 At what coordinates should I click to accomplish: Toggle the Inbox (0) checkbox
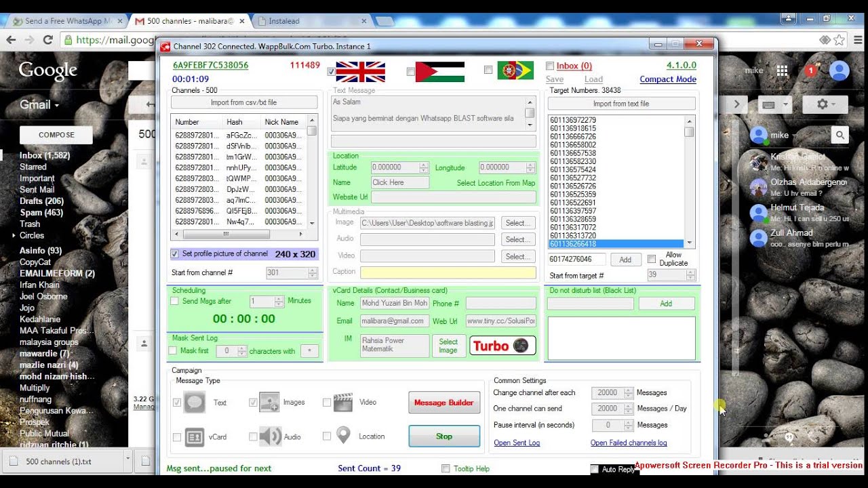[550, 66]
